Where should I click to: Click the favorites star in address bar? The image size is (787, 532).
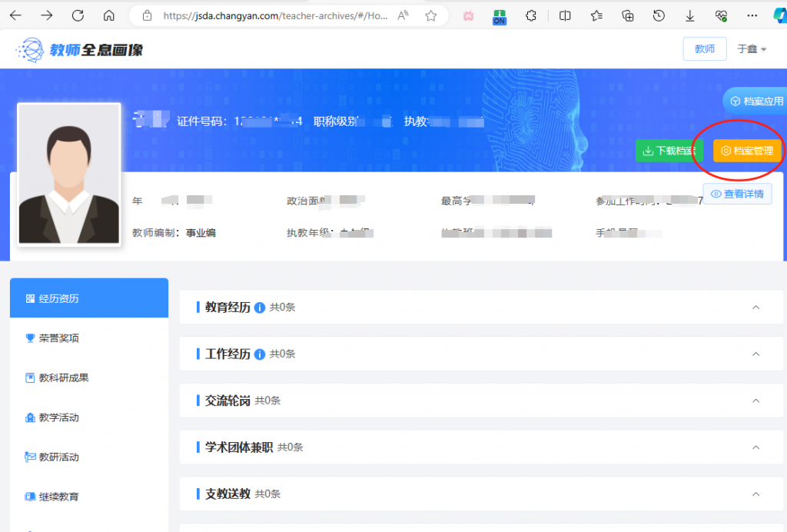pos(431,15)
